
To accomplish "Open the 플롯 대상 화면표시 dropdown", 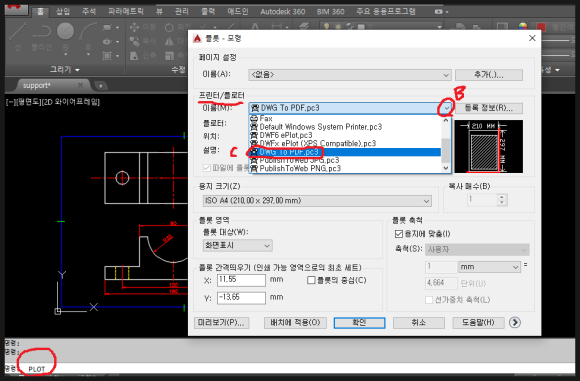I will [x=237, y=245].
